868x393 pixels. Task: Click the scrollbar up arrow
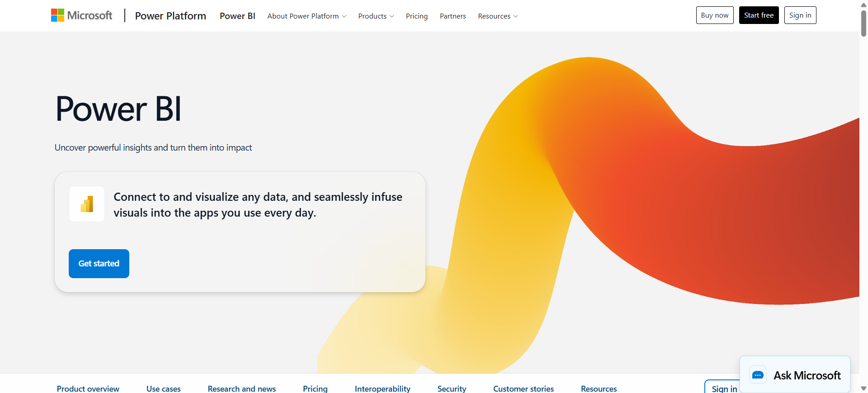click(x=863, y=5)
